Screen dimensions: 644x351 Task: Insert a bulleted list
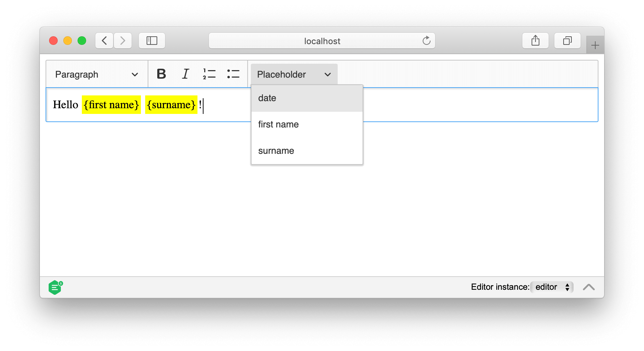tap(233, 74)
